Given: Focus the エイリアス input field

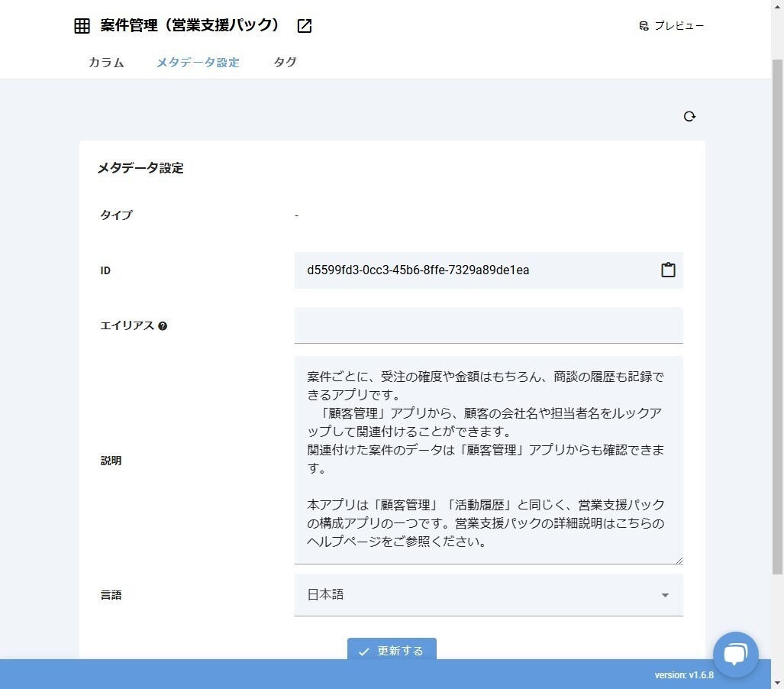Looking at the screenshot, I should (x=488, y=325).
